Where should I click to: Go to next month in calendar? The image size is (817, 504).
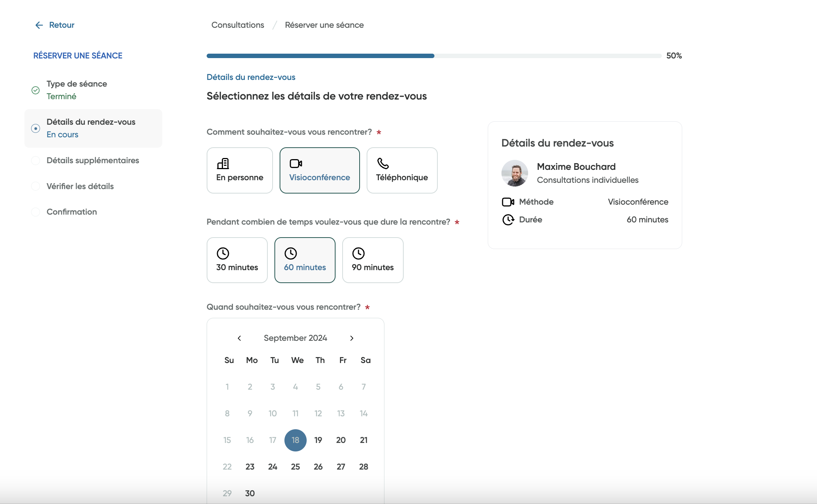pos(351,338)
